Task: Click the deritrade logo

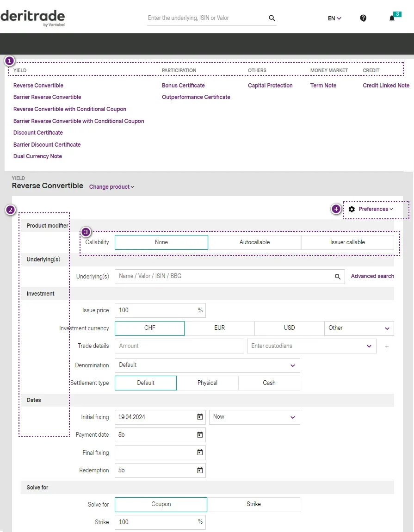Action: pos(32,18)
